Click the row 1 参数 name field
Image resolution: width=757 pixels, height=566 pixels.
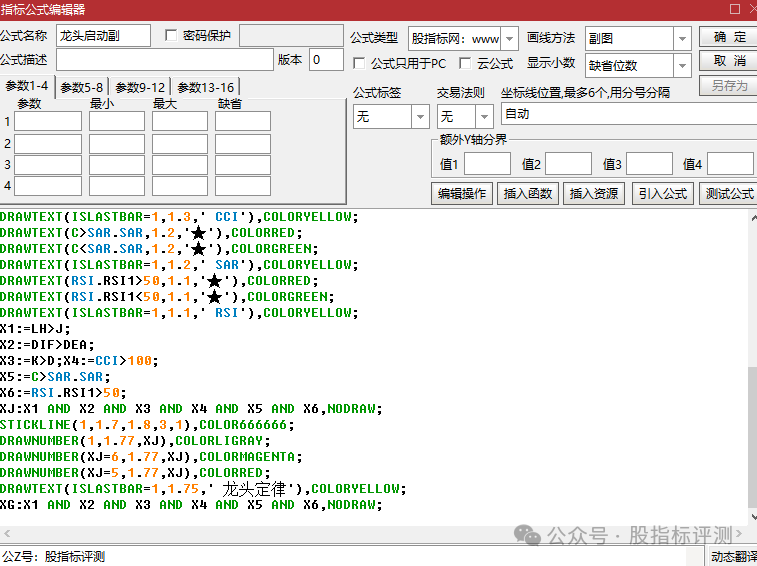pyautogui.click(x=48, y=121)
